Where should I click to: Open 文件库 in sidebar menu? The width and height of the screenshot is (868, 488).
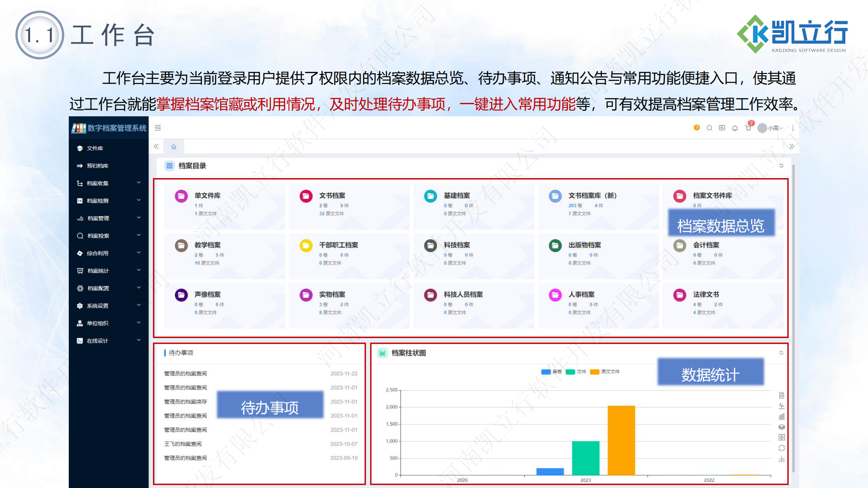point(95,148)
